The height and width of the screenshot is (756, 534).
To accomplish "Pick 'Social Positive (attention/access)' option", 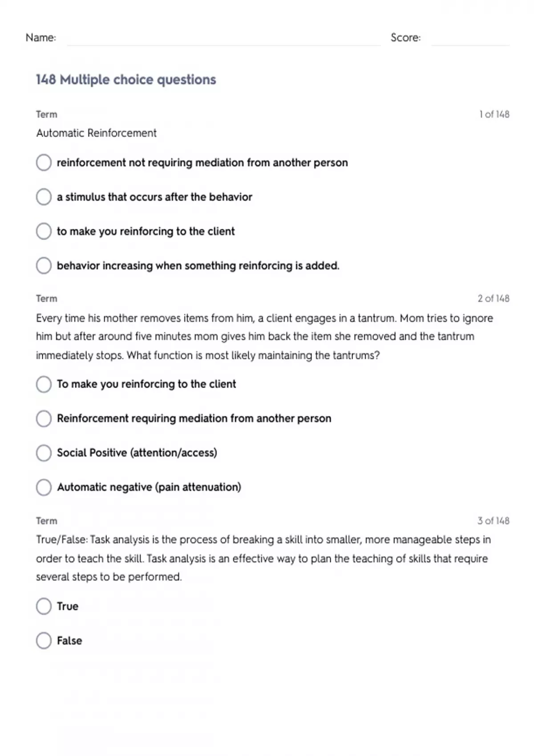I will [x=44, y=453].
